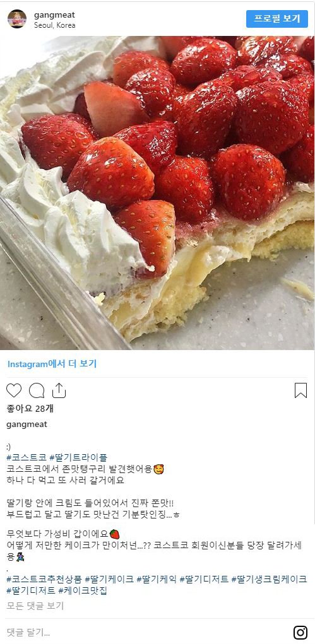Click the 댓글 달기 comment field

(148, 633)
